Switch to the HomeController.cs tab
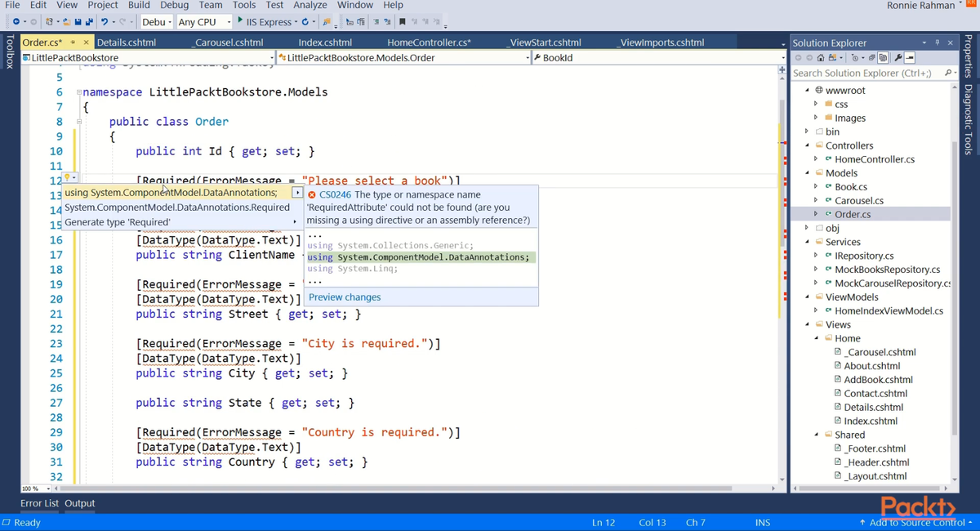The height and width of the screenshot is (531, 980). click(429, 42)
